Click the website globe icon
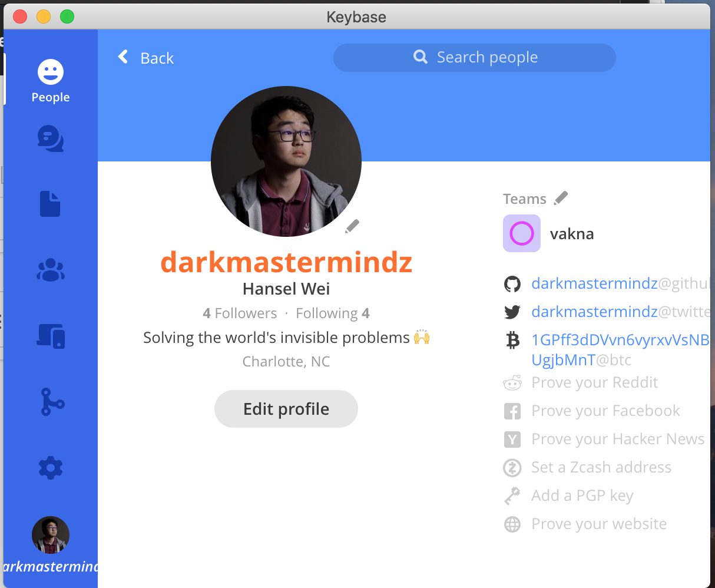 512,524
